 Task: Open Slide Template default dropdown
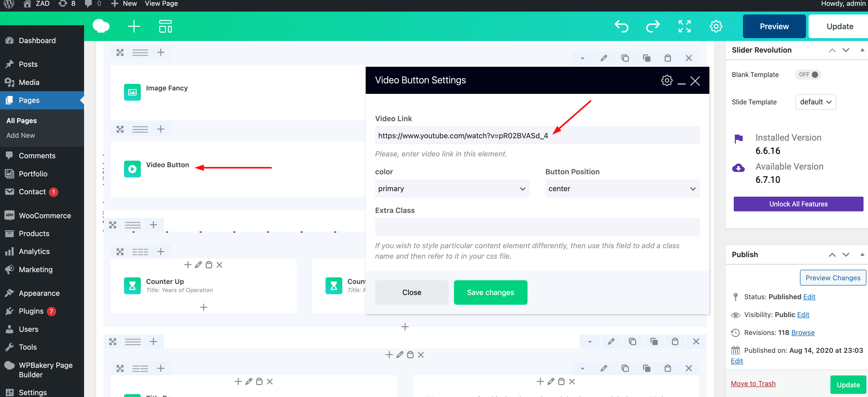point(815,102)
